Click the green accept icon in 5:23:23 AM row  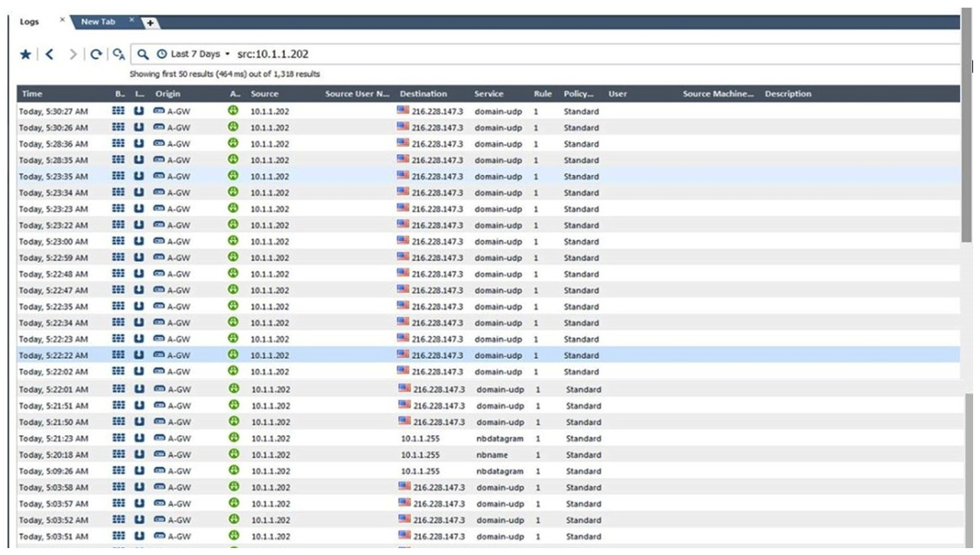point(234,208)
